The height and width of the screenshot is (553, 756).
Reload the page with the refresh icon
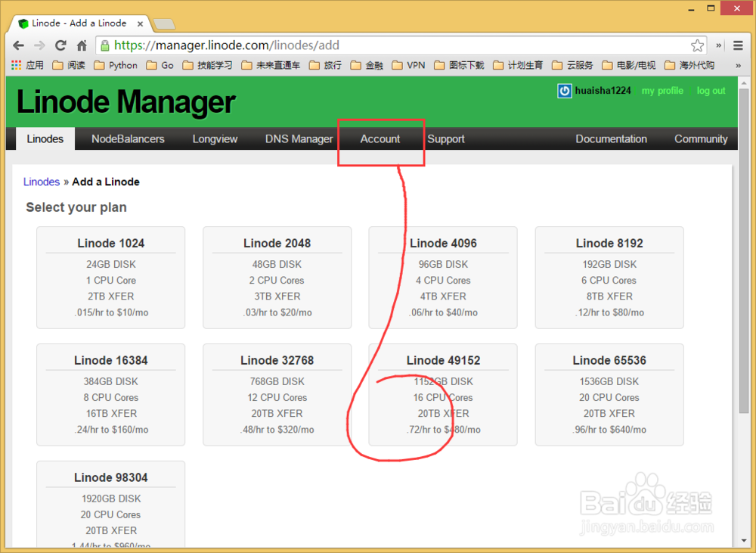pos(60,45)
